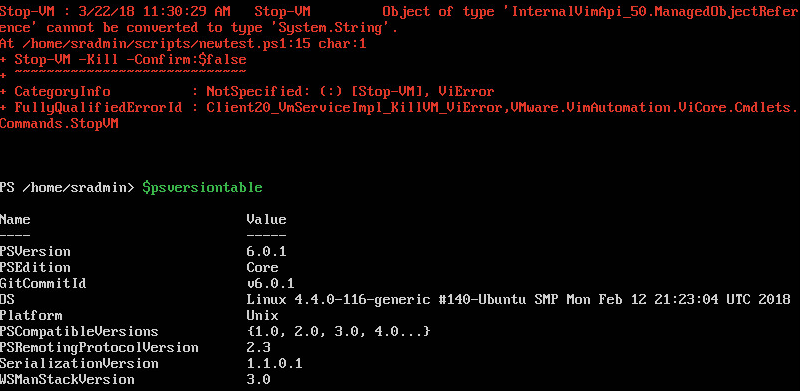Click the Name column header
The height and width of the screenshot is (391, 800).
click(x=15, y=219)
